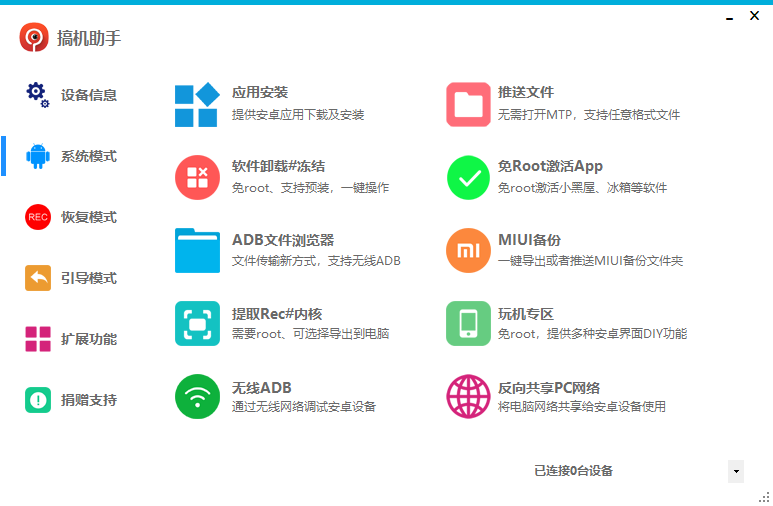
Task: Click the 应用安装 blue tiles icon
Action: 197,105
